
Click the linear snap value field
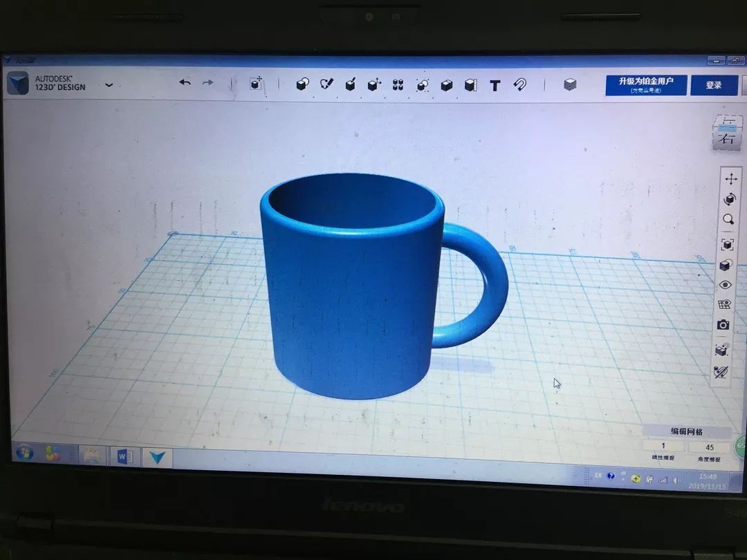coord(663,447)
